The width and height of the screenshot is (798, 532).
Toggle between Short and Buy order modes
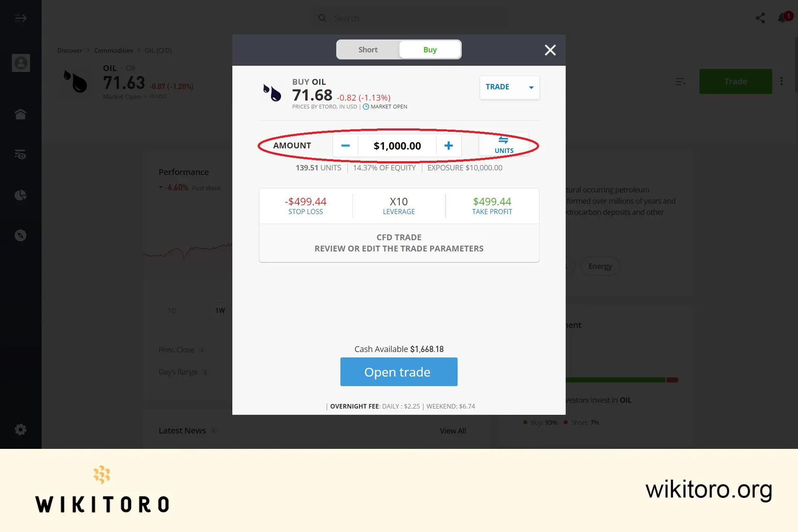399,50
